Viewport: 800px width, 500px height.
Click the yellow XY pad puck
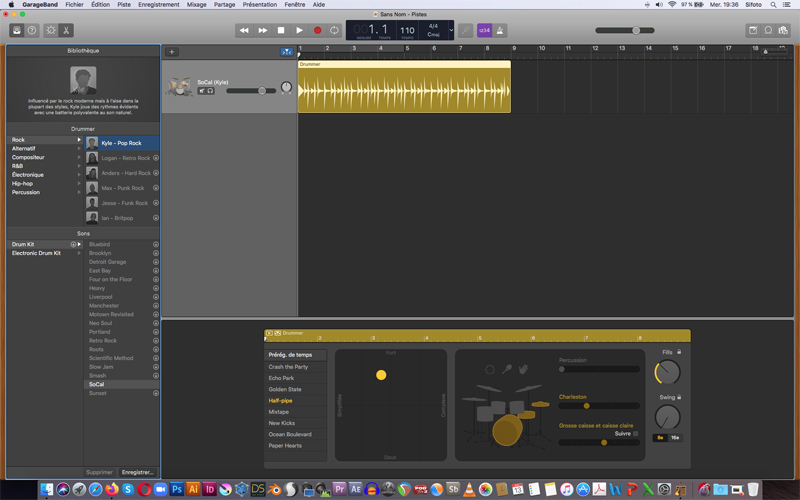point(381,375)
